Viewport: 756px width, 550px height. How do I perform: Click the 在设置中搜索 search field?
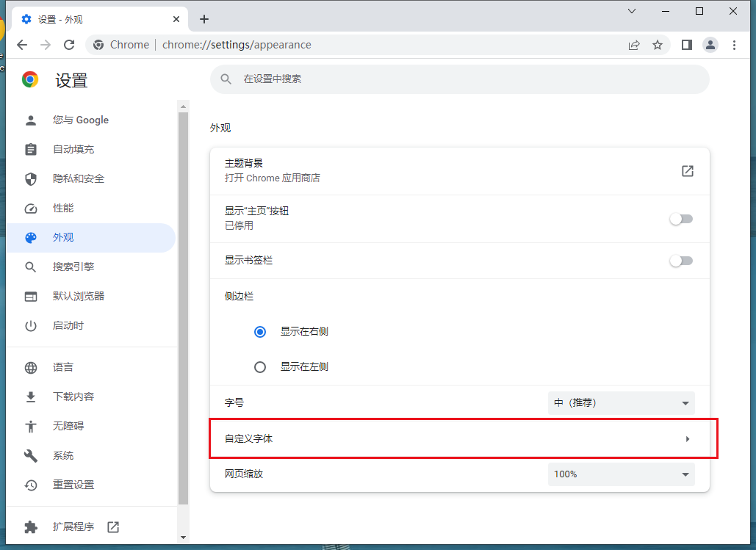coord(459,79)
